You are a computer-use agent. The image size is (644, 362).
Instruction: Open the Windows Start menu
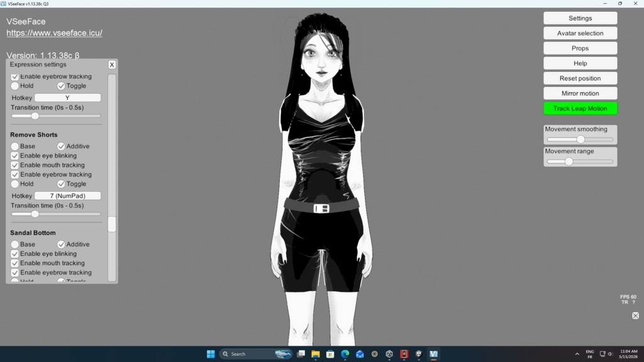pos(211,354)
